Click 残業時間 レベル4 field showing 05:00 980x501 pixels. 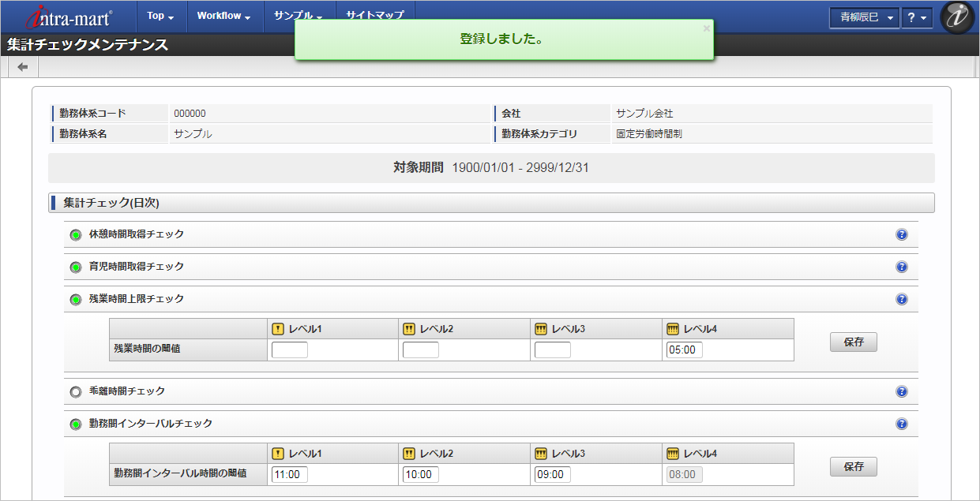pyautogui.click(x=685, y=350)
